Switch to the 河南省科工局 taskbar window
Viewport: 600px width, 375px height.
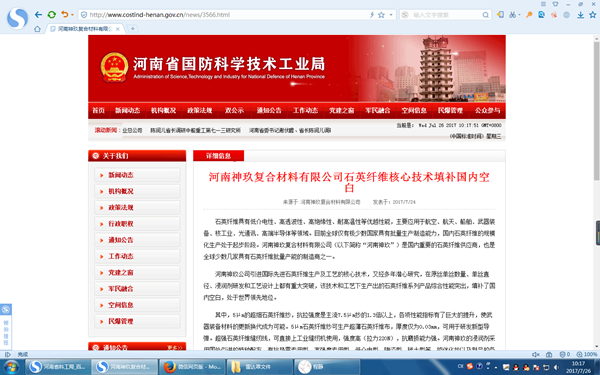click(x=58, y=367)
